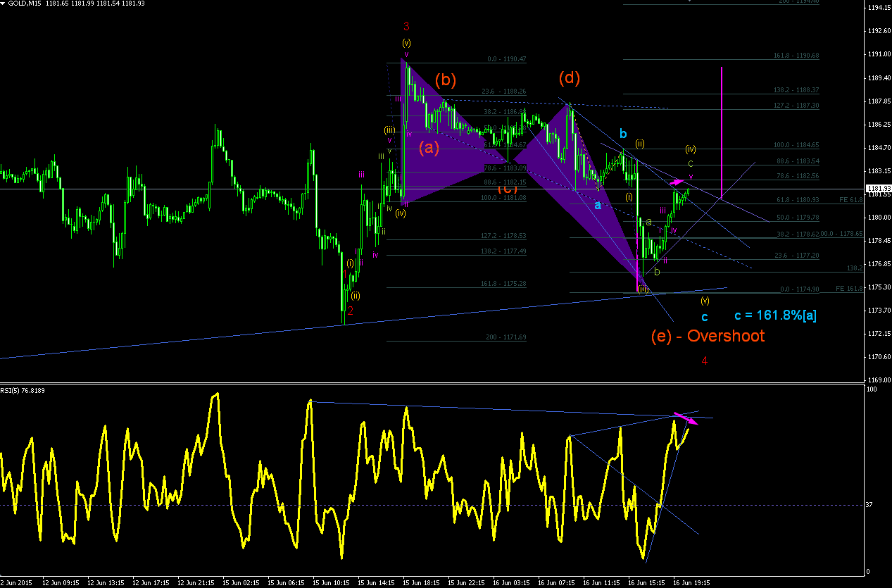Select the orange (b) wave label
892x588 pixels.
446,80
